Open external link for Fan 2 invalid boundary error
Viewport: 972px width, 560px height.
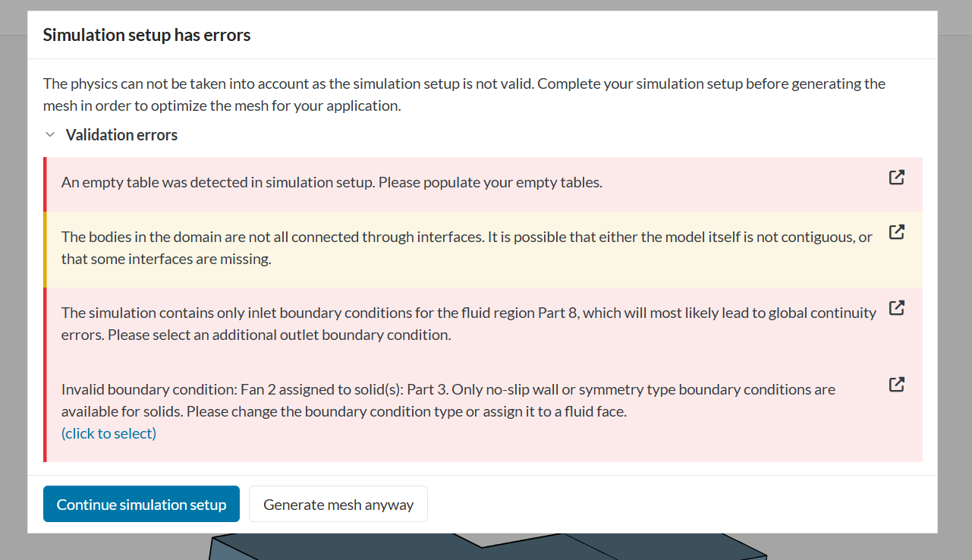click(896, 384)
